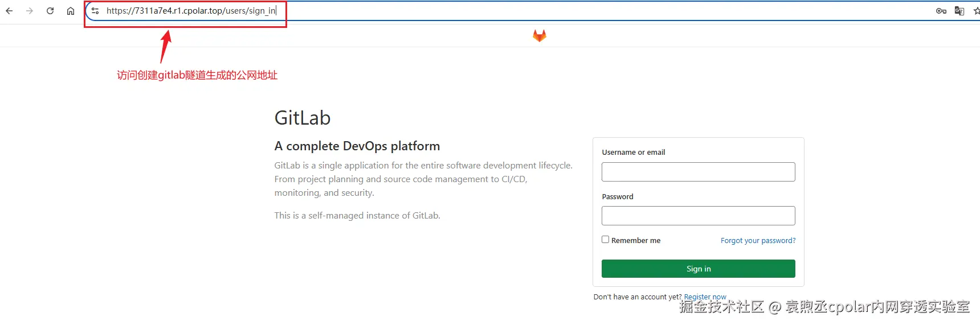
Task: Click the 'Remember me' label text
Action: pyautogui.click(x=636, y=241)
